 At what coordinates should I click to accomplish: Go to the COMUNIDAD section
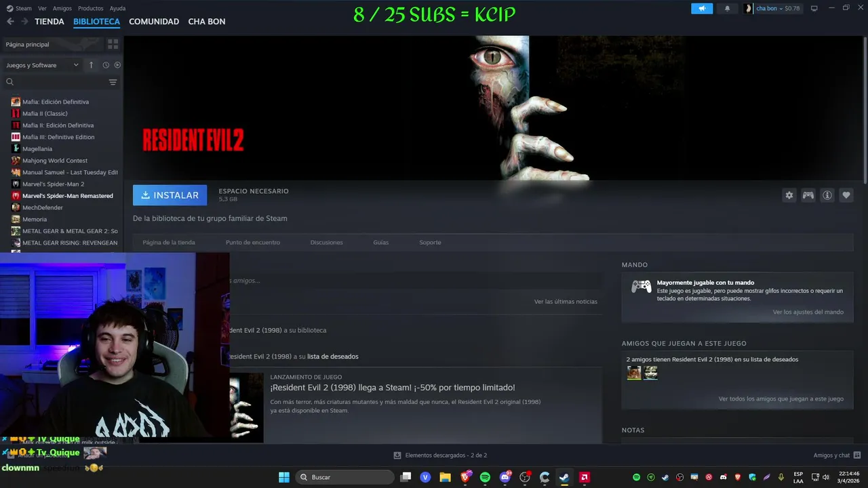pos(154,22)
